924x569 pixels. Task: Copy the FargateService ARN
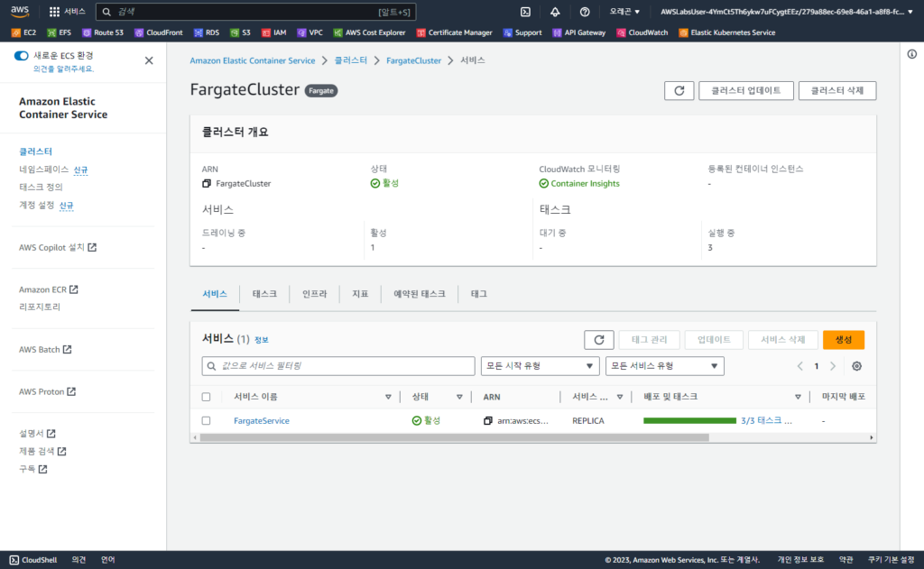coord(488,420)
